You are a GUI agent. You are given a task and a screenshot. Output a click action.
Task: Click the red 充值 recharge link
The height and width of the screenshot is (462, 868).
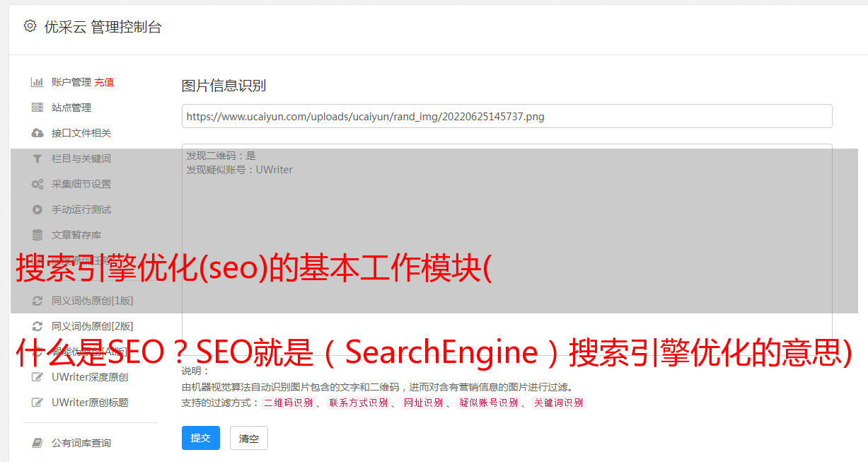(x=104, y=82)
